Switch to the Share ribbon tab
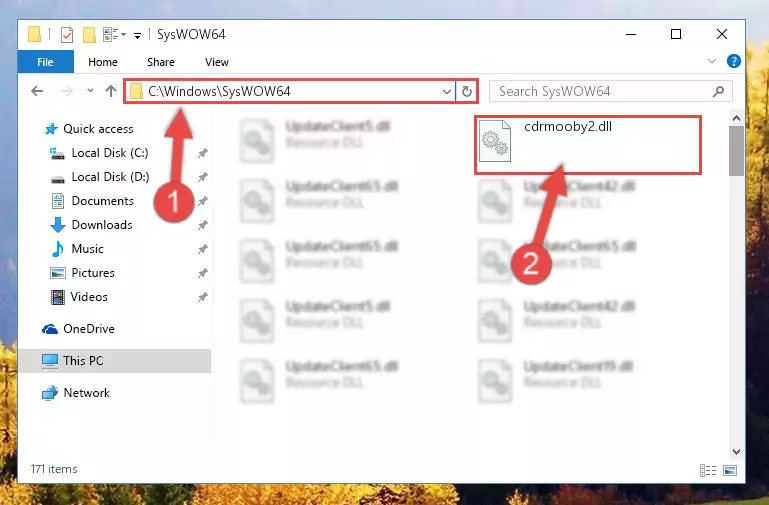769x505 pixels. (161, 62)
